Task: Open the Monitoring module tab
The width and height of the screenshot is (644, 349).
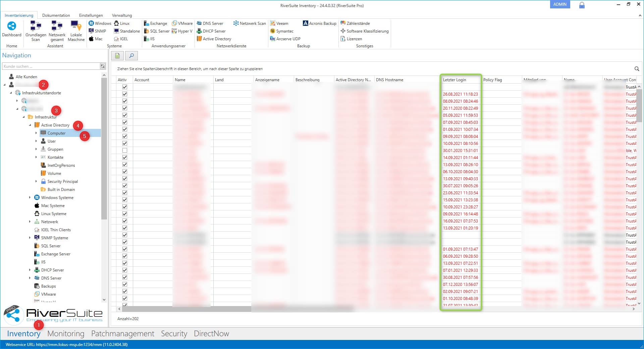Action: (66, 334)
